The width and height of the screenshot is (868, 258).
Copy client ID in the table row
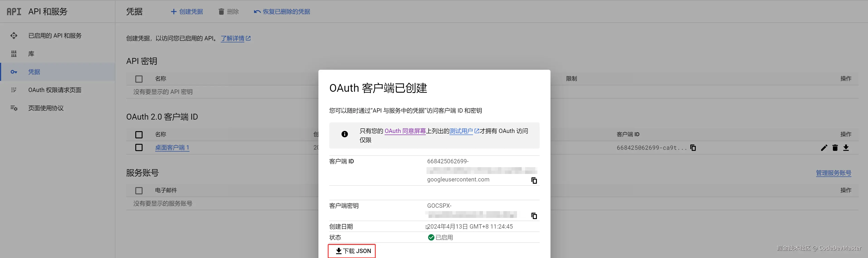tap(693, 147)
